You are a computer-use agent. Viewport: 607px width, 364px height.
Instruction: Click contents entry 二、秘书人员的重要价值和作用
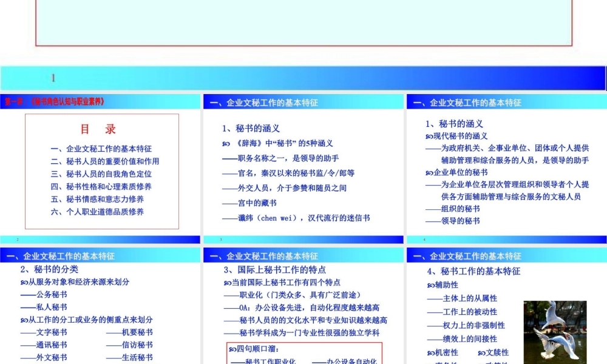pos(105,161)
